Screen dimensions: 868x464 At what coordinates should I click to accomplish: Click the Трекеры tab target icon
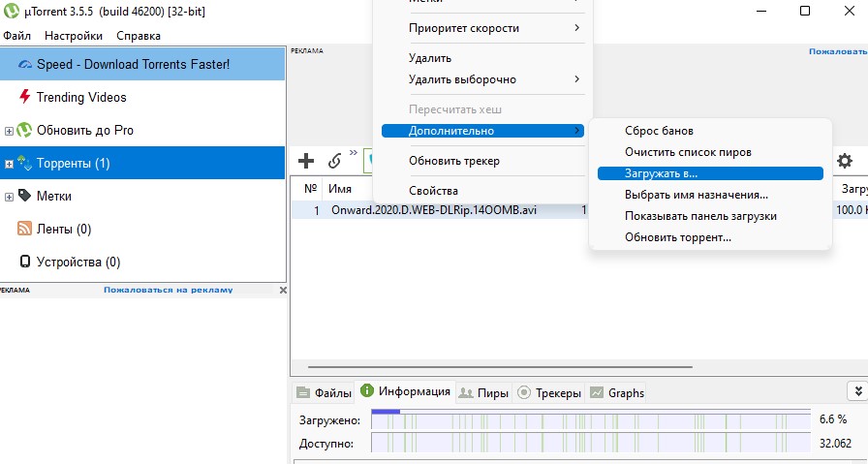pyautogui.click(x=524, y=392)
